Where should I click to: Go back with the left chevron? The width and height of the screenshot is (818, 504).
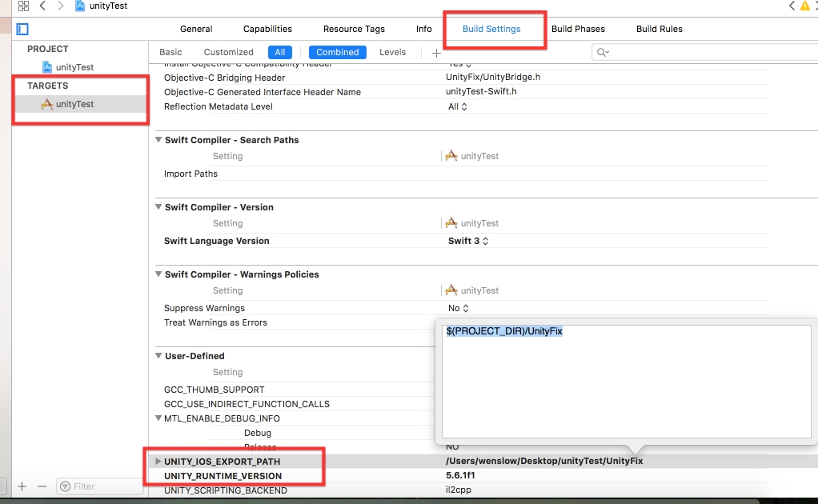pos(42,6)
